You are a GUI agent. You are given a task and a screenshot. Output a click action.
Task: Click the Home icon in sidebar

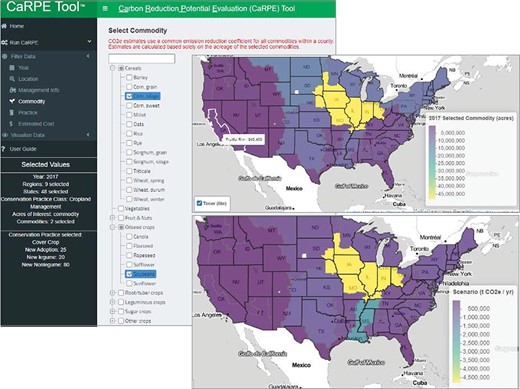[x=4, y=26]
